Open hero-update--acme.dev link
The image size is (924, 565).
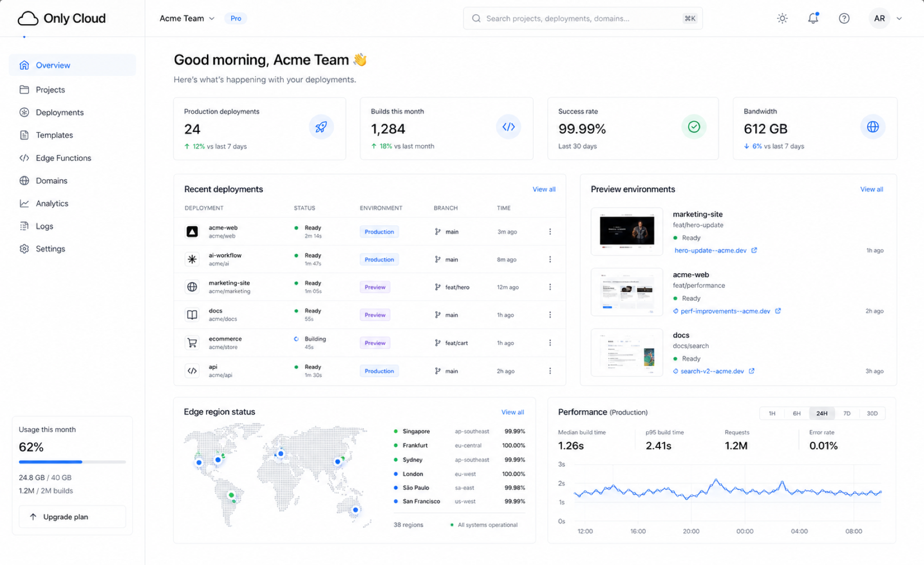710,251
